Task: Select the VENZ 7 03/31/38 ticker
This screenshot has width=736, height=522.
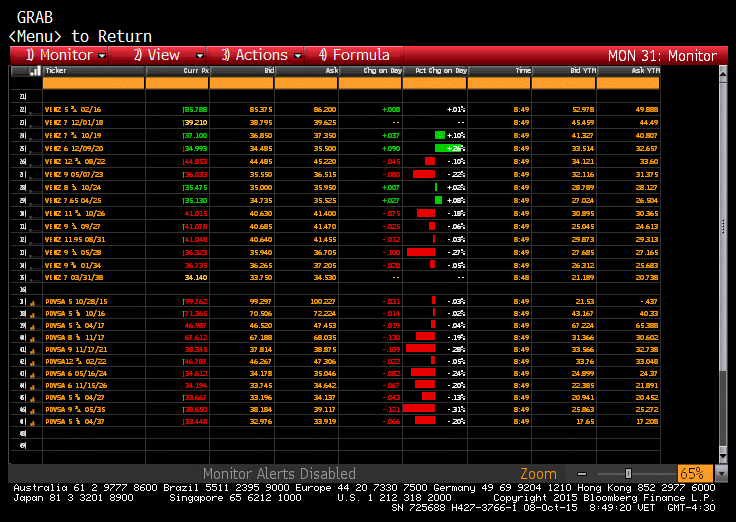Action: point(74,277)
